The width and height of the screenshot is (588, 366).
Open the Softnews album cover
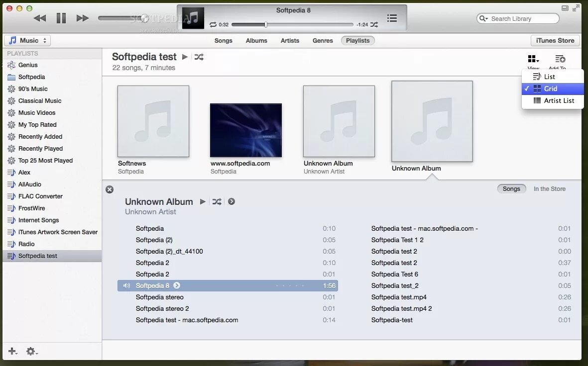153,121
